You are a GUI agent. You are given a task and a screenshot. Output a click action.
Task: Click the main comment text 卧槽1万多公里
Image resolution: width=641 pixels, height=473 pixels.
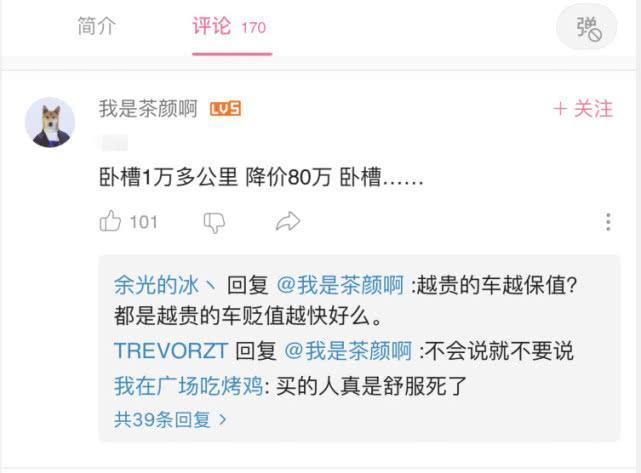[168, 177]
